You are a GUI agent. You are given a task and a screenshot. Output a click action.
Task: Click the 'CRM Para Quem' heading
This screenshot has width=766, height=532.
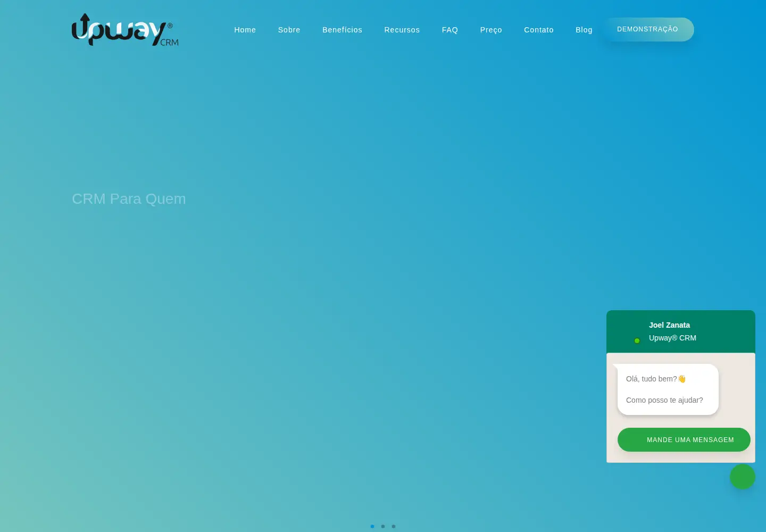(129, 198)
